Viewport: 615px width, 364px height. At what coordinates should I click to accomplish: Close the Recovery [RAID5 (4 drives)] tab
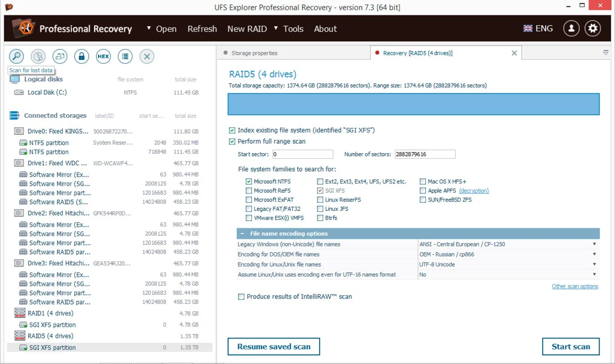514,53
